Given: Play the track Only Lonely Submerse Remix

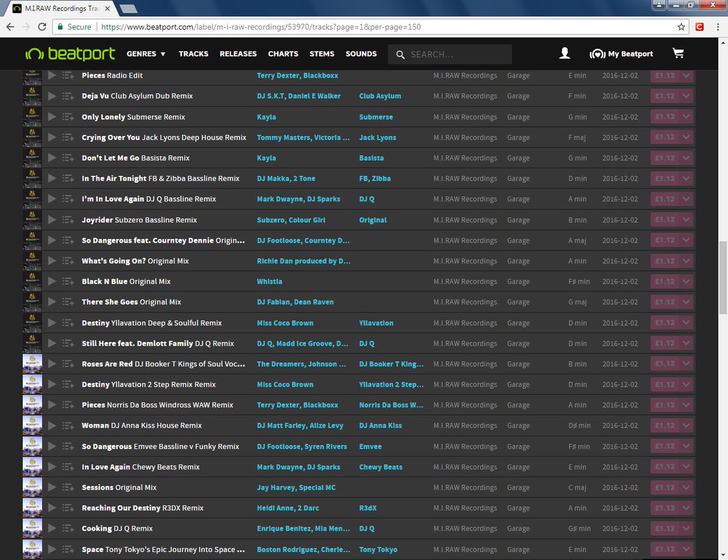Looking at the screenshot, I should click(52, 116).
